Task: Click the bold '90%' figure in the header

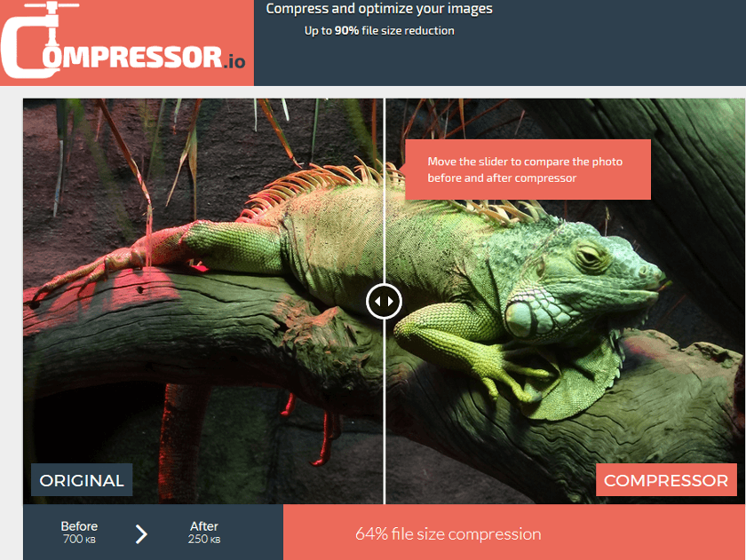Action: click(347, 31)
